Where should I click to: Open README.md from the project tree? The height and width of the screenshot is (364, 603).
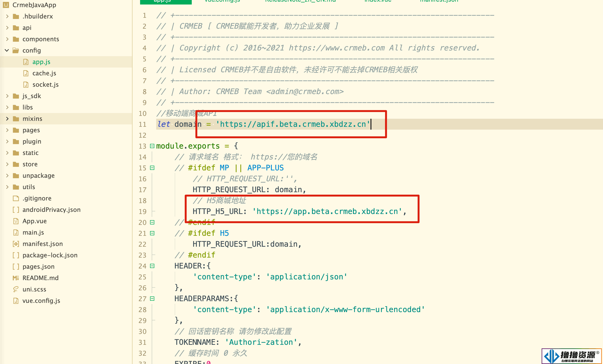point(40,278)
